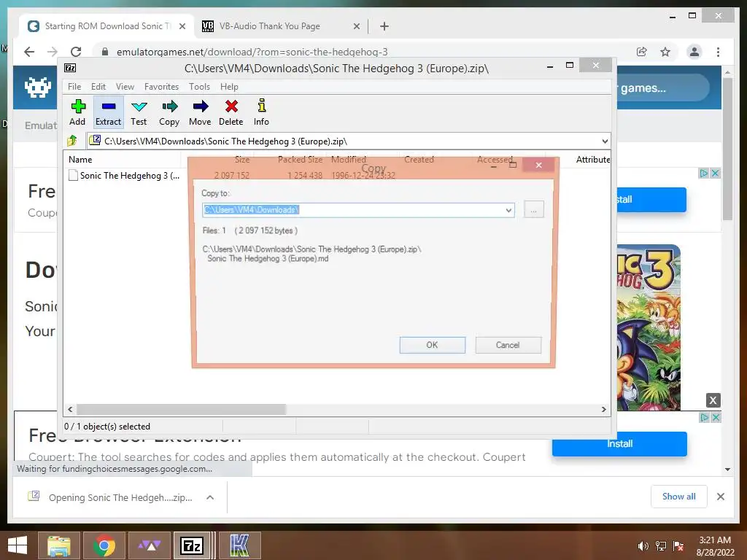This screenshot has height=560, width=747.
Task: Open the View menu
Action: pos(125,87)
